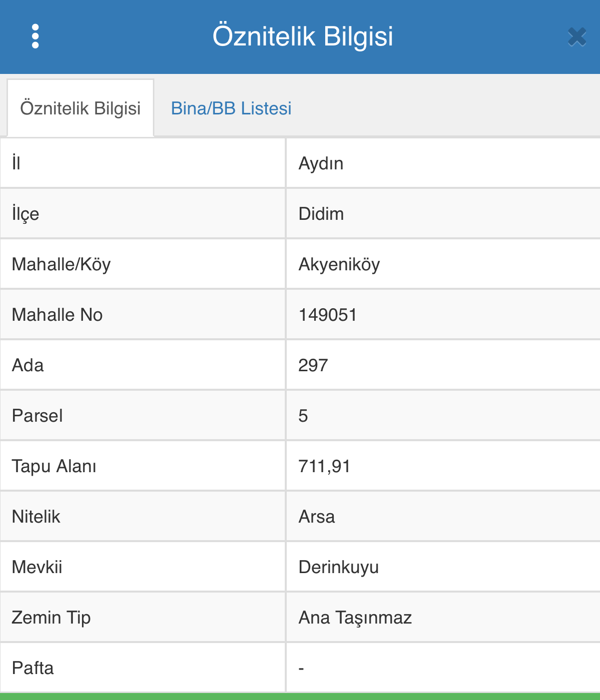The height and width of the screenshot is (700, 600).
Task: Click the Tapu Alanı value 711,91
Action: click(324, 466)
